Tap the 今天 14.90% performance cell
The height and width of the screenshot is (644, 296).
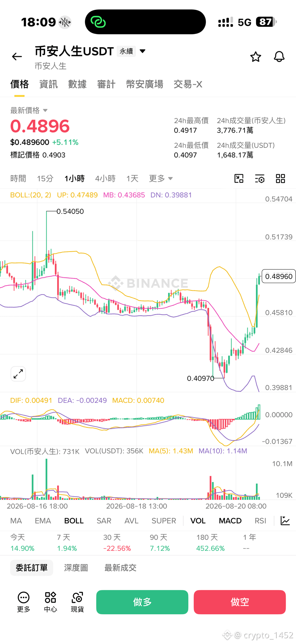(22, 543)
